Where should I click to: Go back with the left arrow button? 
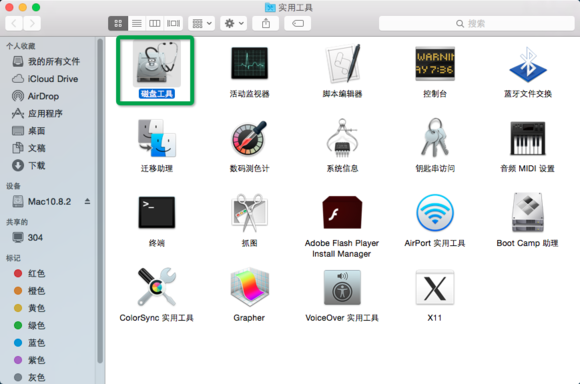[x=14, y=24]
